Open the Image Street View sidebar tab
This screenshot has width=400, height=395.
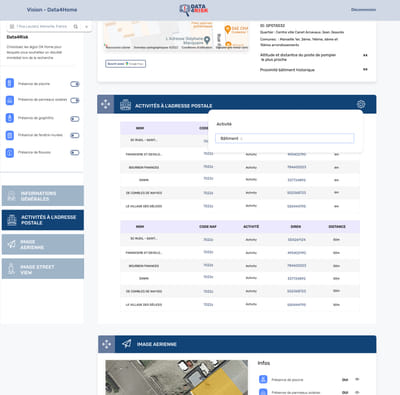point(43,269)
